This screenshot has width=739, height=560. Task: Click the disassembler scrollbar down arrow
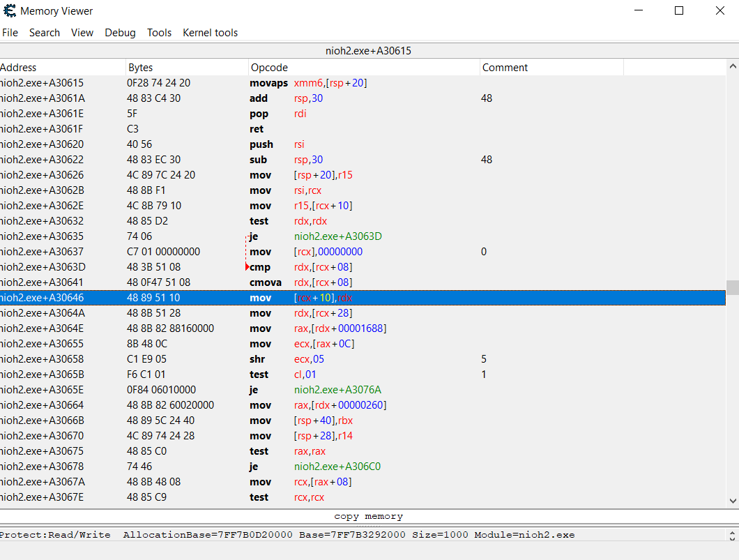click(x=733, y=501)
